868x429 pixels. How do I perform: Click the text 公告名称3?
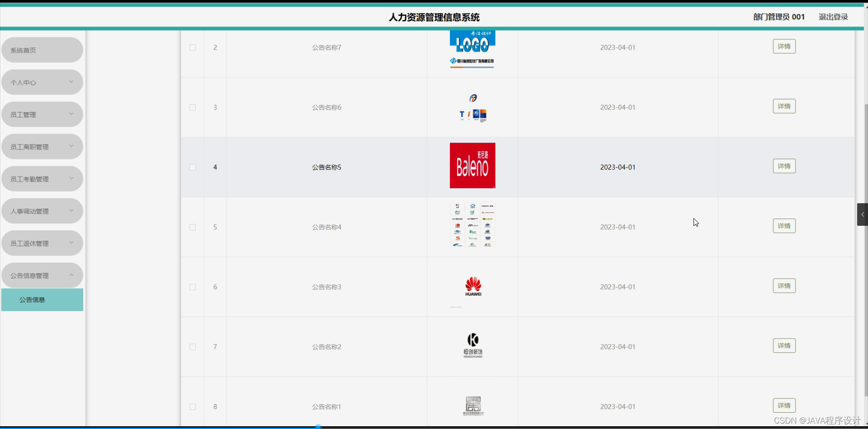[x=326, y=287]
